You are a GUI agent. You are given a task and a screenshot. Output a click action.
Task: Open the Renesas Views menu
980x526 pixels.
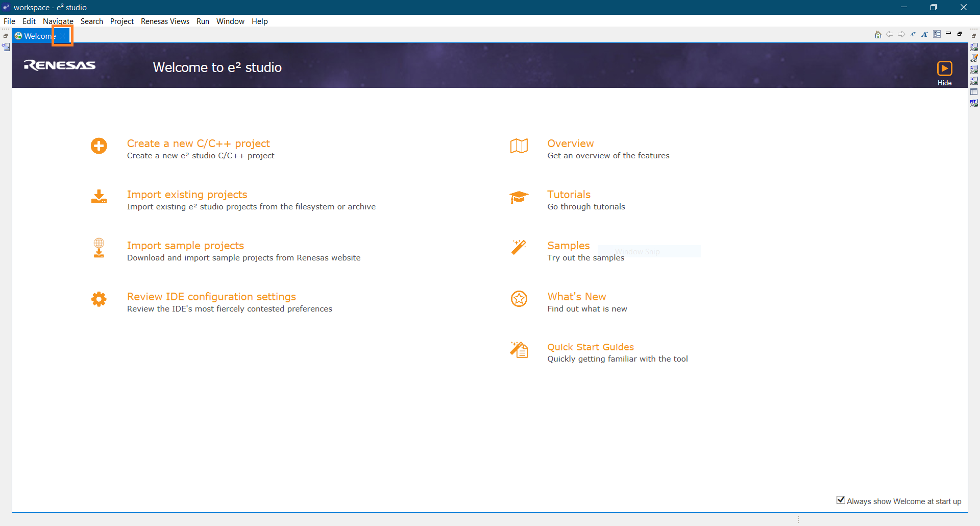coord(165,21)
